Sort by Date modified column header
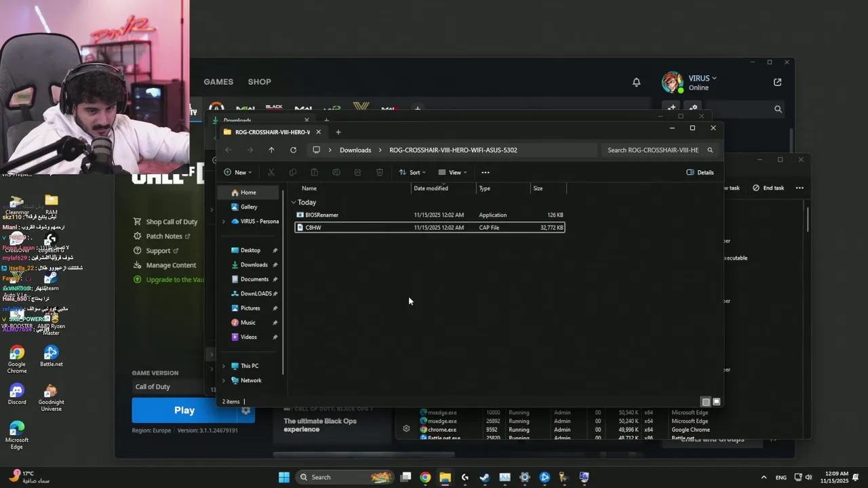Image resolution: width=868 pixels, height=488 pixels. coord(443,188)
